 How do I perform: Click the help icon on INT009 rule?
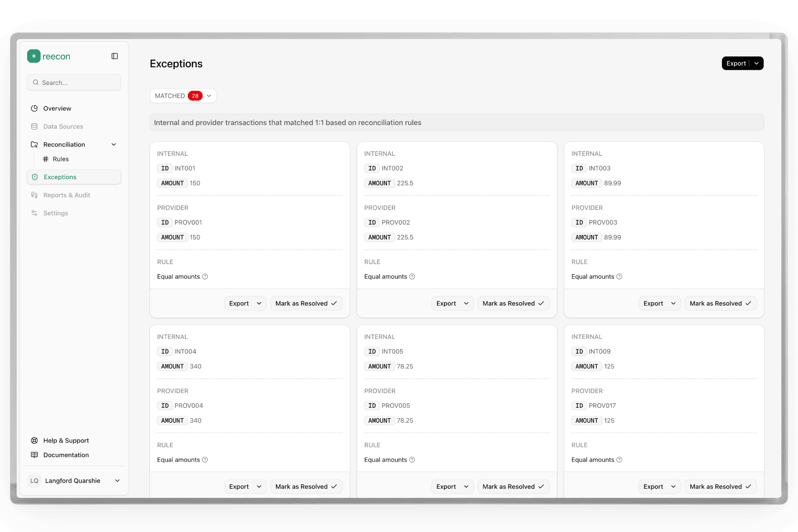(619, 460)
